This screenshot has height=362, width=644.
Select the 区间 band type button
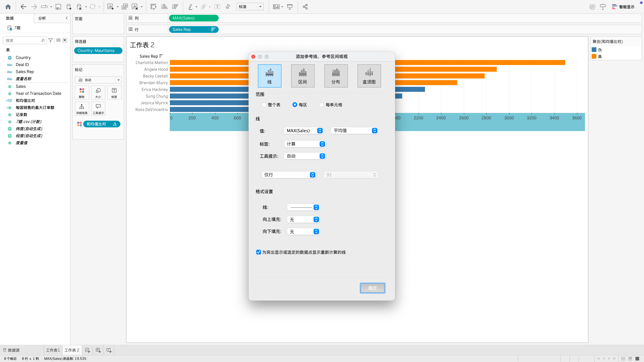[303, 76]
